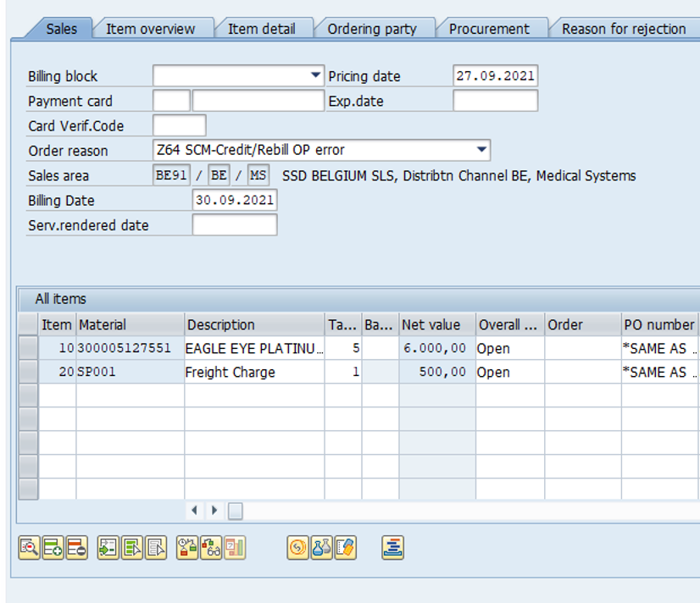Open the Ordering party tab

tap(372, 29)
